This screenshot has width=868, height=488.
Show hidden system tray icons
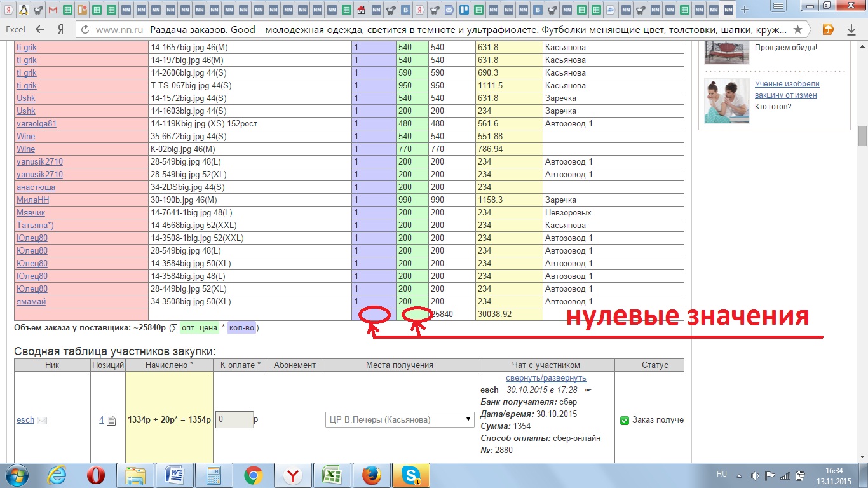coord(741,475)
